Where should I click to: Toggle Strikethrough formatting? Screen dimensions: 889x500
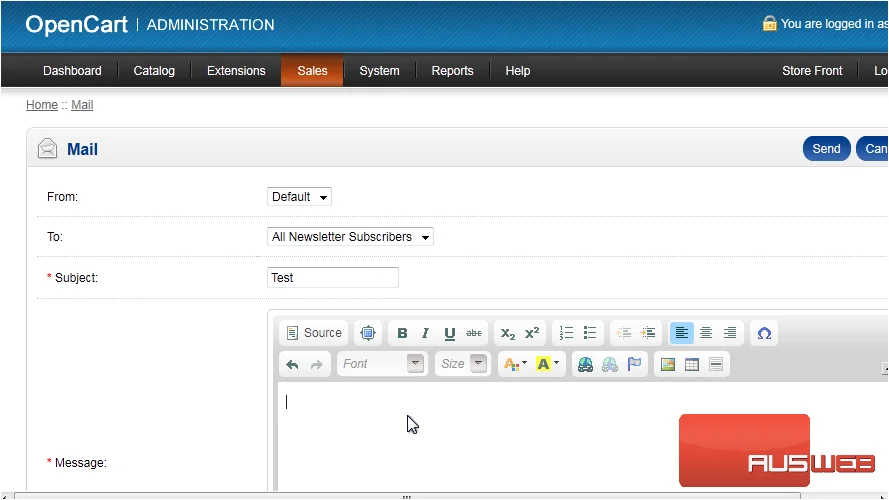(x=474, y=333)
